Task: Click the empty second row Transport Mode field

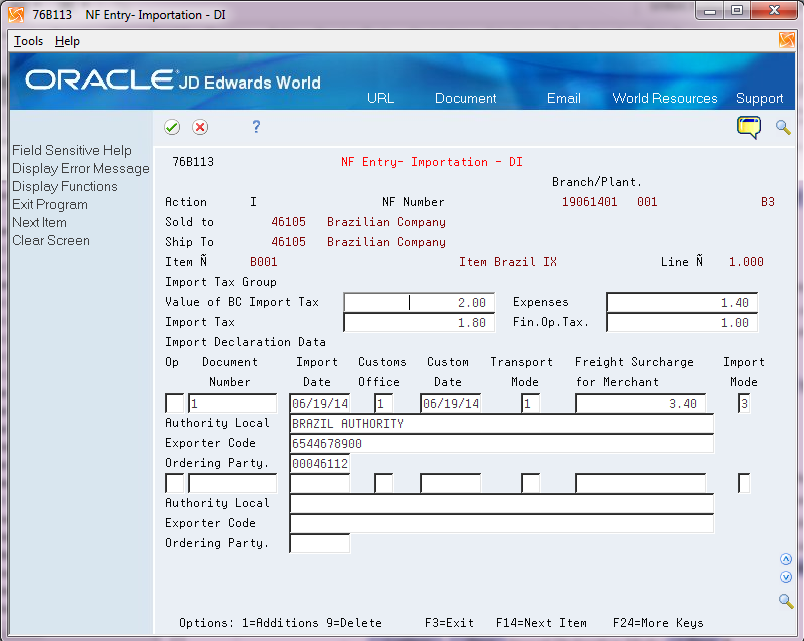Action: tap(530, 483)
